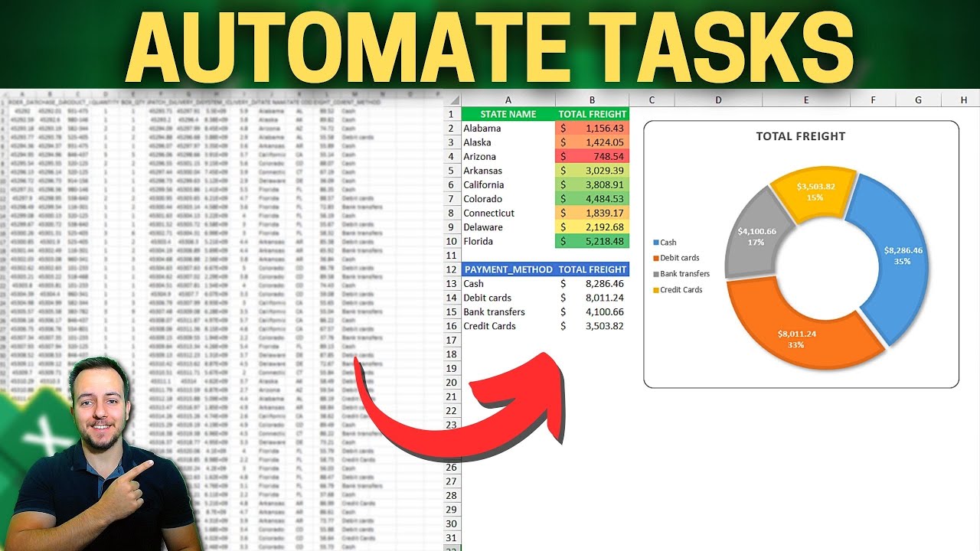980x551 pixels.
Task: Click the 1,839.17 freight value cell
Action: point(593,213)
